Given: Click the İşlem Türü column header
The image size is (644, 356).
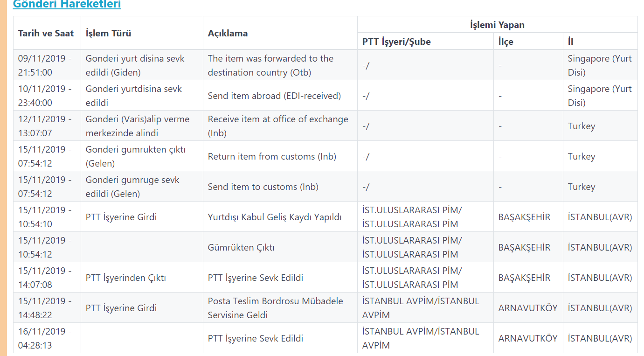Looking at the screenshot, I should click(108, 33).
